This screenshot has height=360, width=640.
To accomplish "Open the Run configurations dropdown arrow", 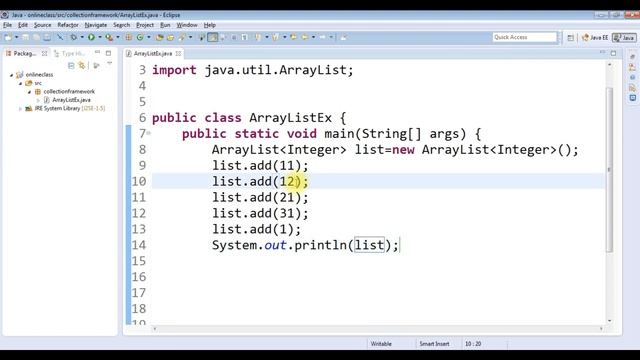I will click(x=100, y=37).
